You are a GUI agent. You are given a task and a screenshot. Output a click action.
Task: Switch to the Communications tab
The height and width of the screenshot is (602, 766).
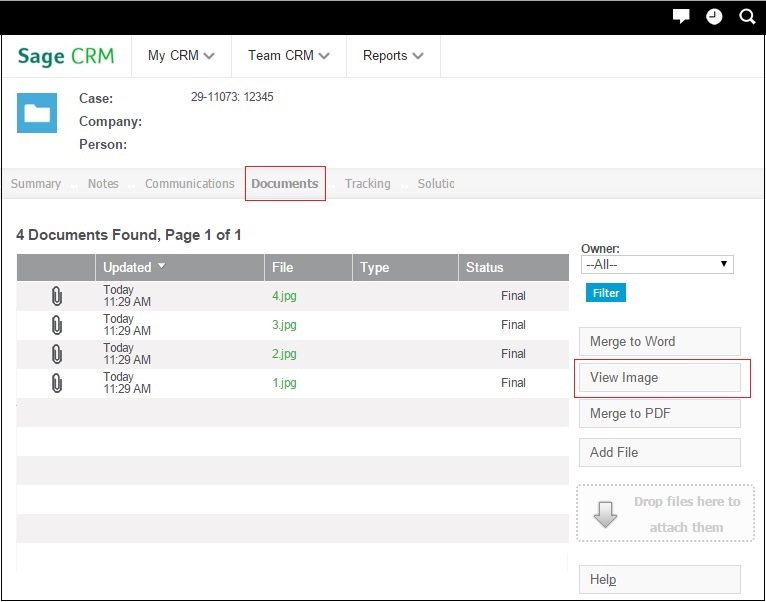click(x=189, y=184)
